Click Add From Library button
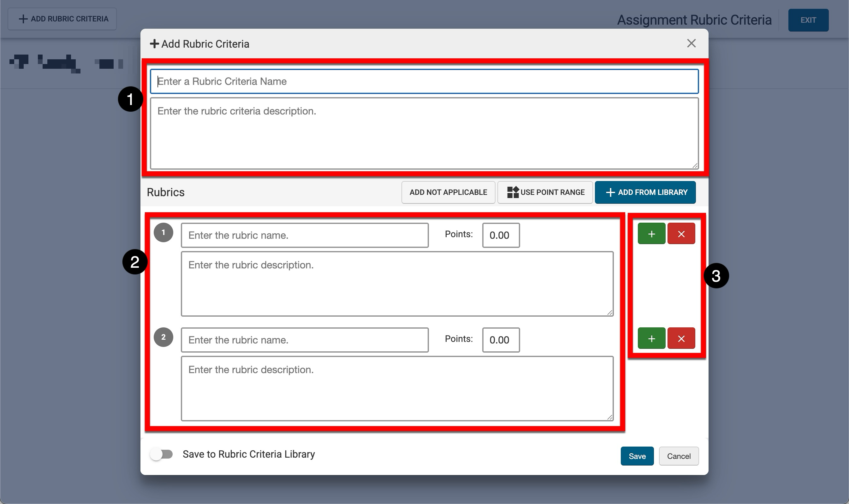The height and width of the screenshot is (504, 849). [x=645, y=192]
